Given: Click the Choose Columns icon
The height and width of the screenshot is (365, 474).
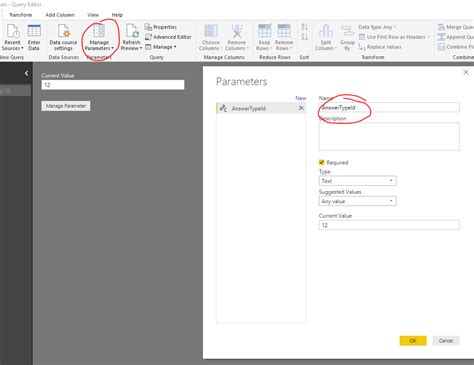Looking at the screenshot, I should 211,31.
